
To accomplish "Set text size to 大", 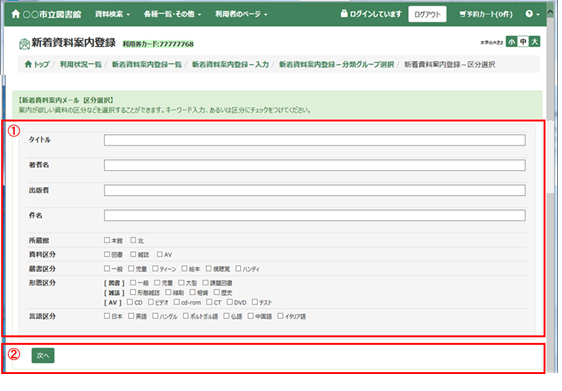I will click(x=534, y=42).
